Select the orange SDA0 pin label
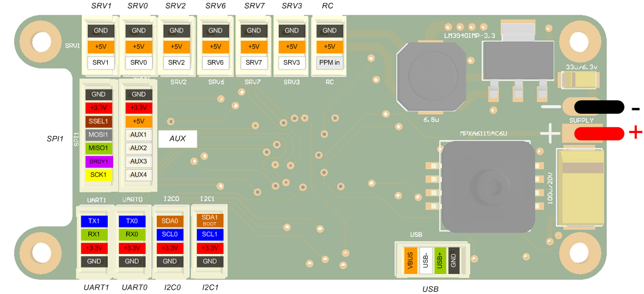Image resolution: width=644 pixels, height=294 pixels. (170, 221)
